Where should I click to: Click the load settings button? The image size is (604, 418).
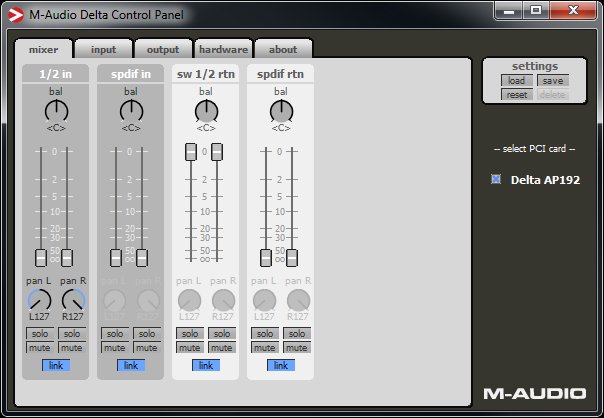pyautogui.click(x=517, y=81)
